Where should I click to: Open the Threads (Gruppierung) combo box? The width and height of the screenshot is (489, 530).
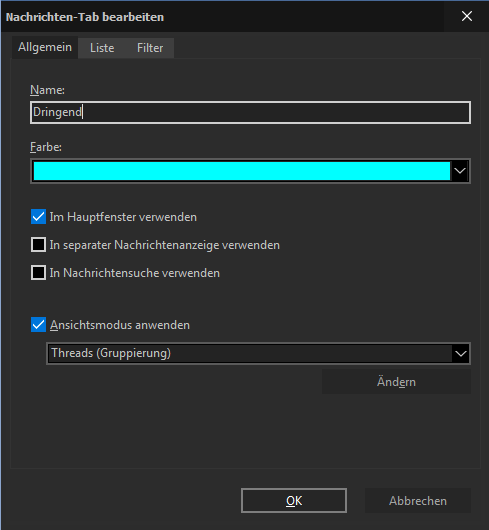(x=258, y=354)
